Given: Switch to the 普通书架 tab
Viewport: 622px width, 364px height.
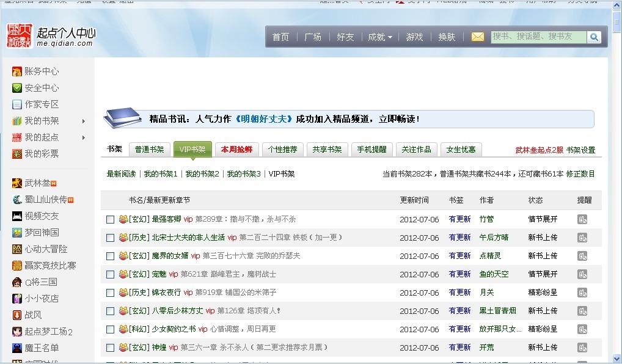Looking at the screenshot, I should click(x=150, y=150).
